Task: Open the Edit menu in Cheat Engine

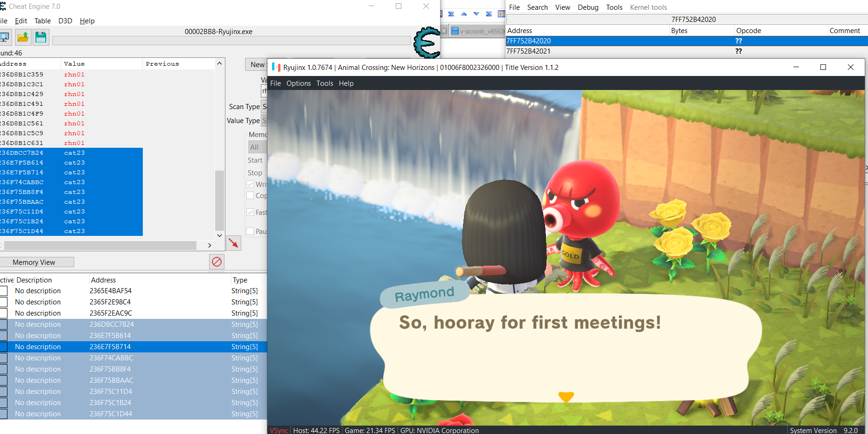Action: click(21, 21)
